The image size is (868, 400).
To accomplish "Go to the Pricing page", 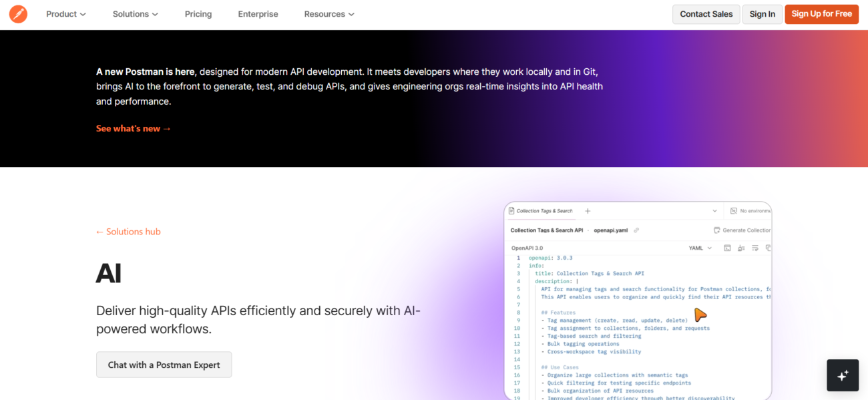I will tap(198, 14).
